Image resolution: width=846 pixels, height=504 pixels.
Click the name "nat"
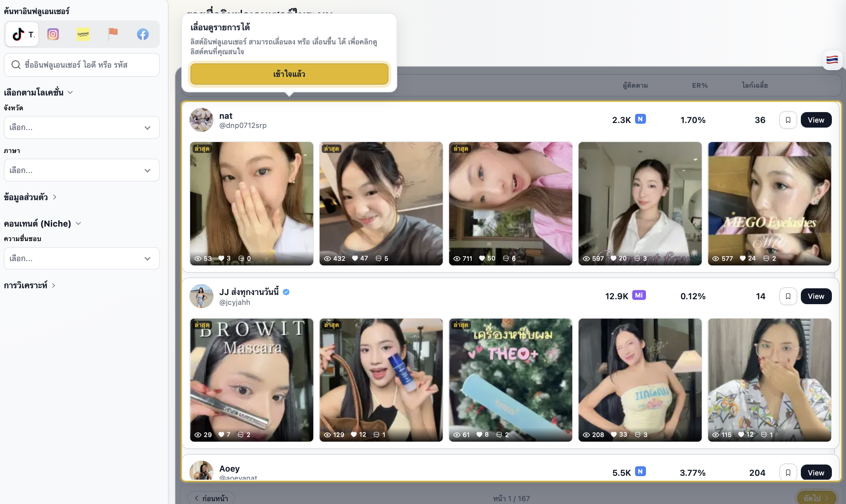(x=226, y=116)
